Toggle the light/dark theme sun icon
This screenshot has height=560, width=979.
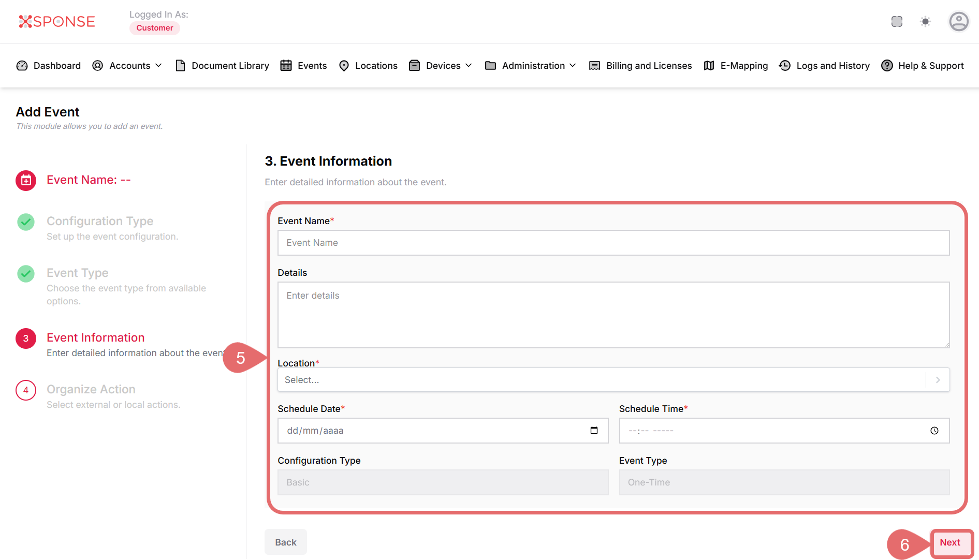925,21
